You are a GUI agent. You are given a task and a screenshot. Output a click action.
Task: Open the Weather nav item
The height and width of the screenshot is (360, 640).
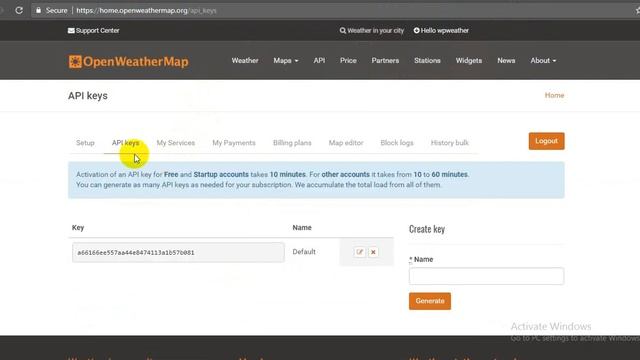click(245, 60)
